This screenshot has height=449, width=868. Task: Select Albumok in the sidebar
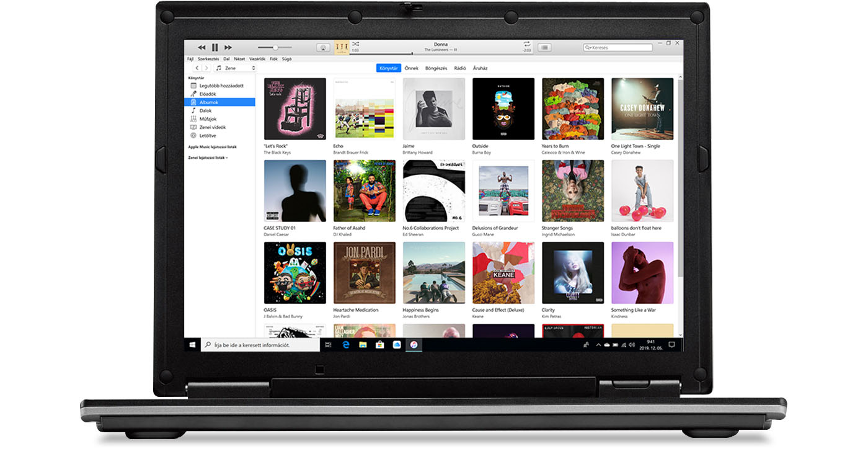coord(219,102)
